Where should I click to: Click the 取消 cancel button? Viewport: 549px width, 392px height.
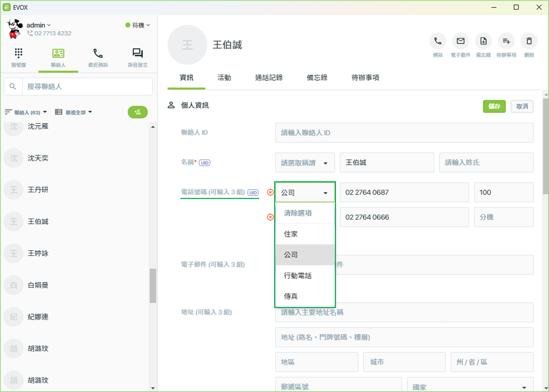(x=522, y=106)
